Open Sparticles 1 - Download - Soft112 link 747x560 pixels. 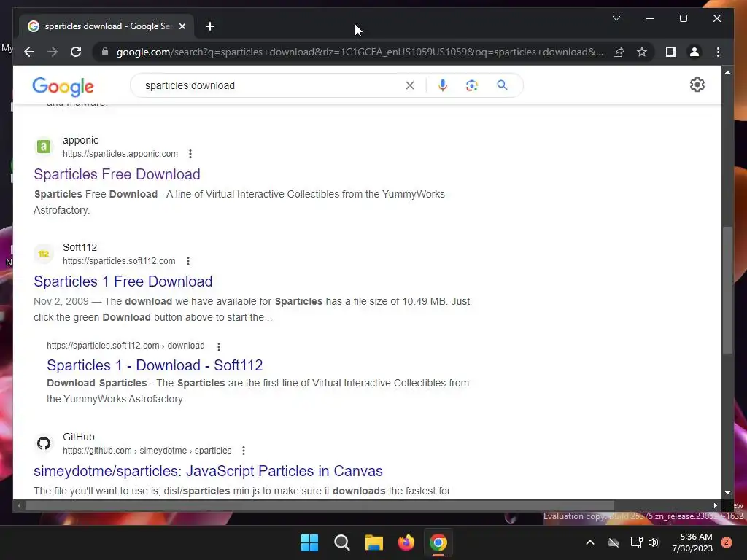tap(155, 365)
